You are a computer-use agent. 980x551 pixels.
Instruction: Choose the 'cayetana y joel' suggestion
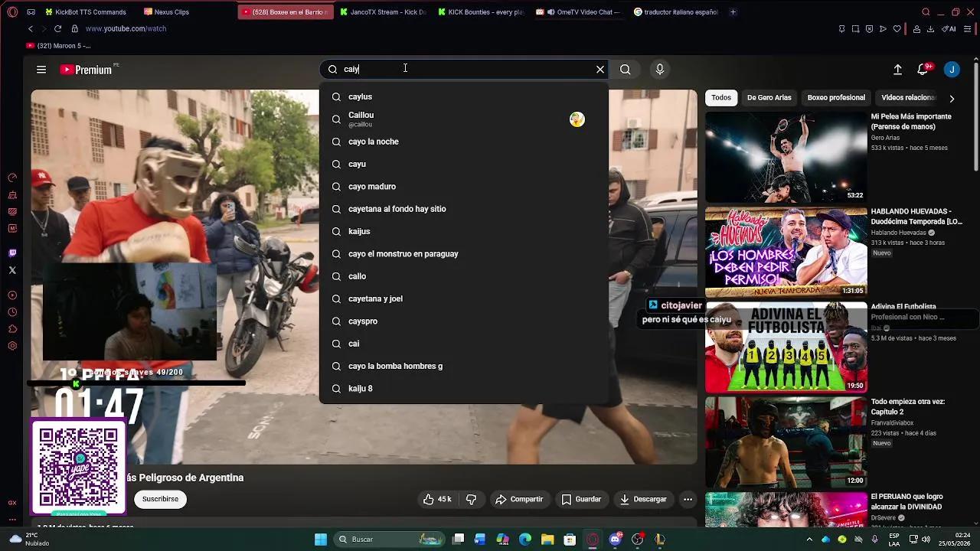click(464, 298)
